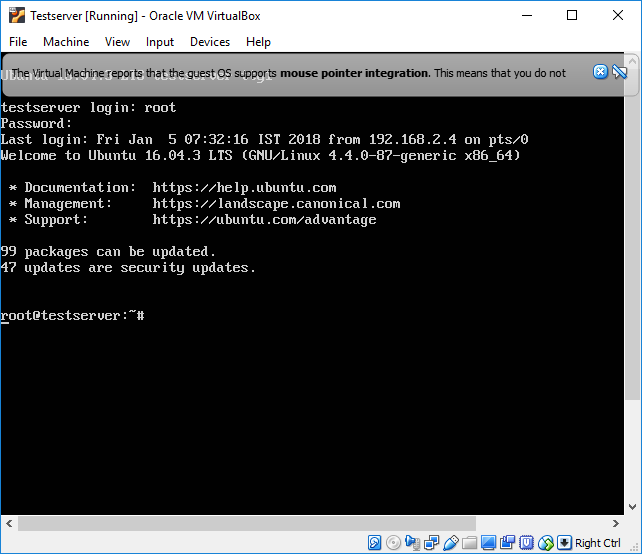
Task: Click the 'Password:' line in terminal
Action: click(36, 123)
